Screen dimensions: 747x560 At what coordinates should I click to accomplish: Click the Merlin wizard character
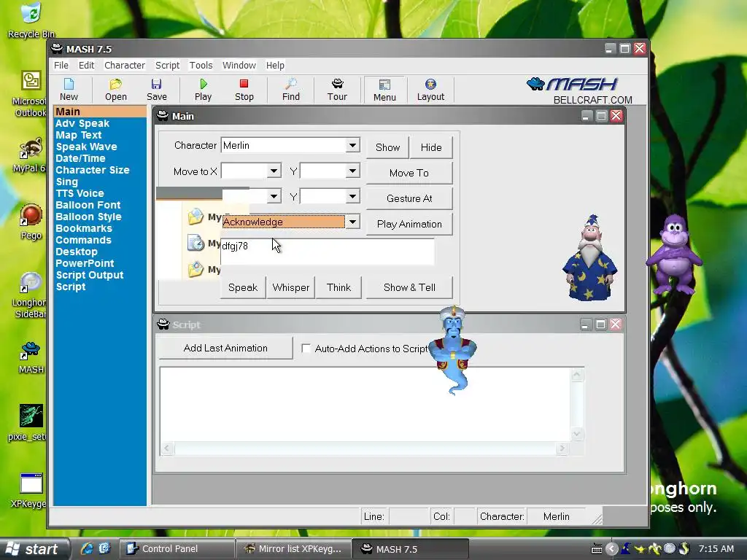[589, 257]
